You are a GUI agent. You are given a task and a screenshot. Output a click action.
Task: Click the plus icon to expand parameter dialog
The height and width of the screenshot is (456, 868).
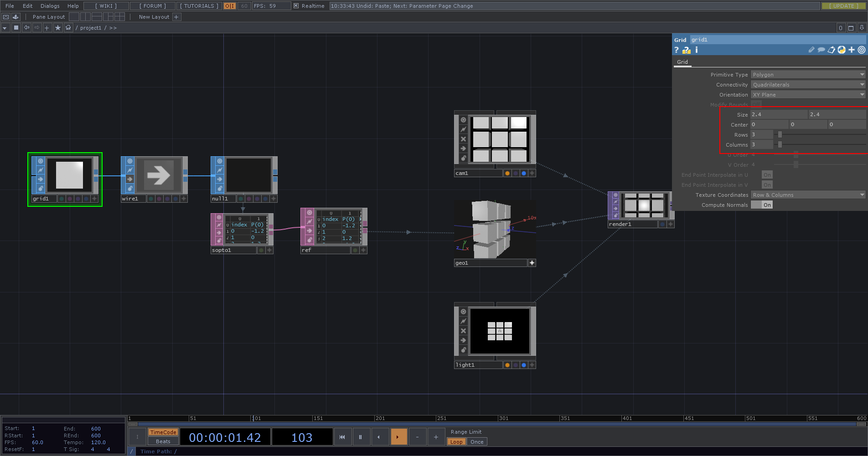852,50
